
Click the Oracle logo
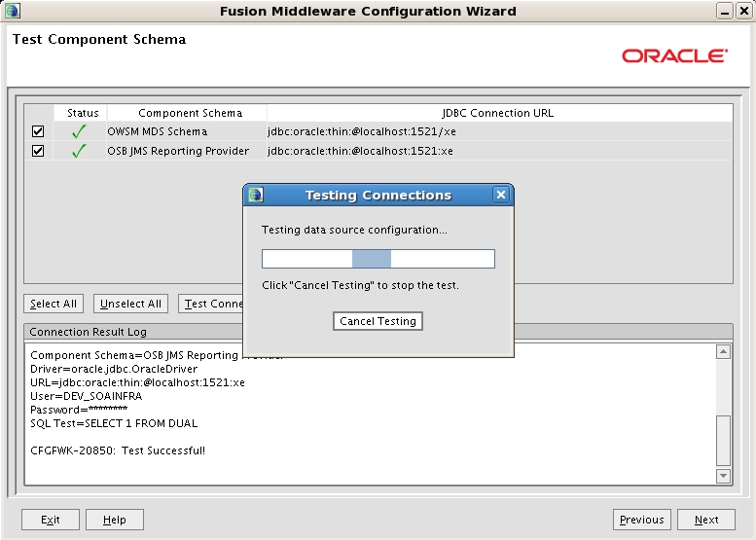point(674,55)
